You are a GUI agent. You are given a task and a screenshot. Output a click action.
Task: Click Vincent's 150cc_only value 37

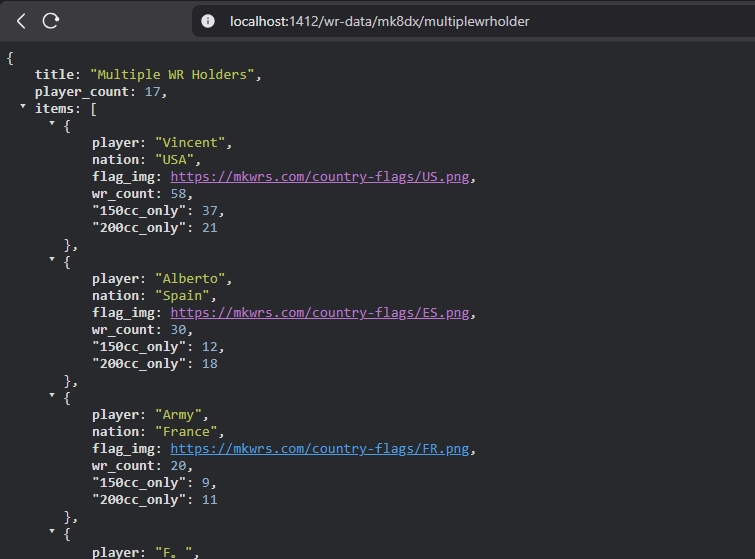tap(209, 210)
